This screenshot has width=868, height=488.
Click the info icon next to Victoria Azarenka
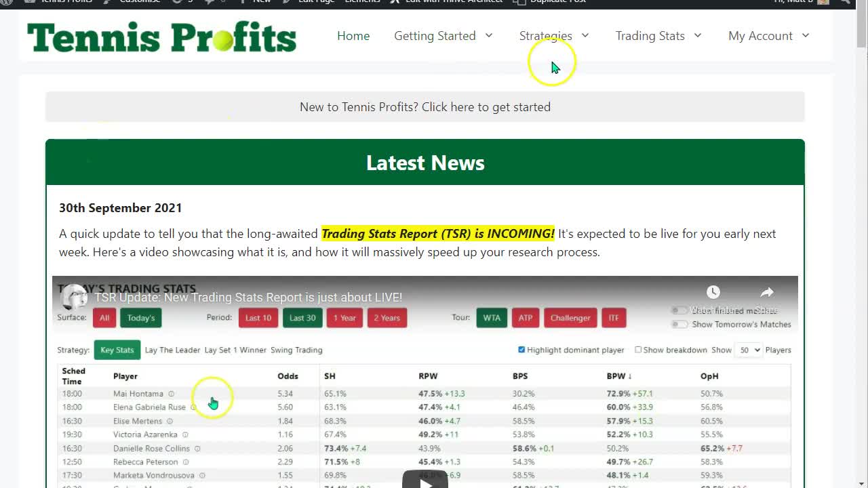(x=185, y=434)
